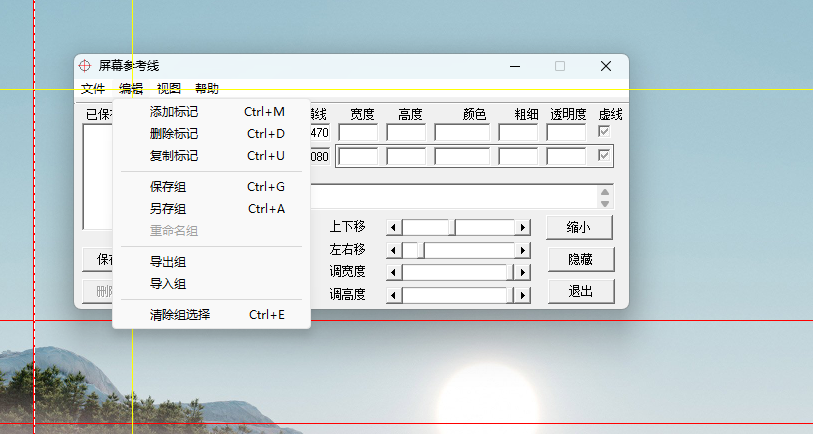Click the 左右移 slider thumb

[421, 250]
